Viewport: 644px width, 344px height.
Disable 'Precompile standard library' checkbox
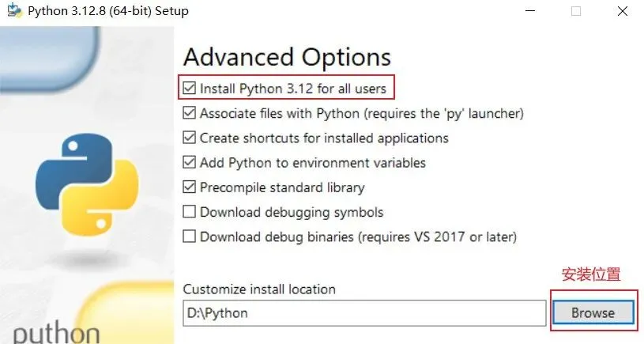coord(190,187)
